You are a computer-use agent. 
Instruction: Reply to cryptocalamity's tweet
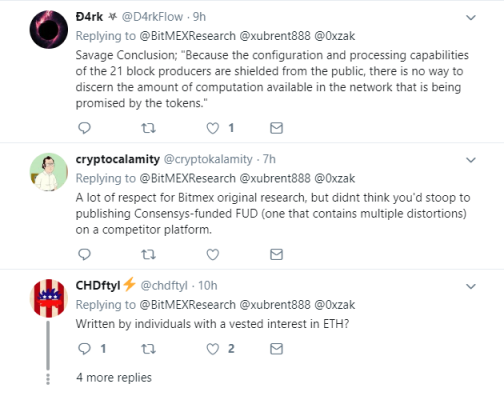[x=84, y=255]
